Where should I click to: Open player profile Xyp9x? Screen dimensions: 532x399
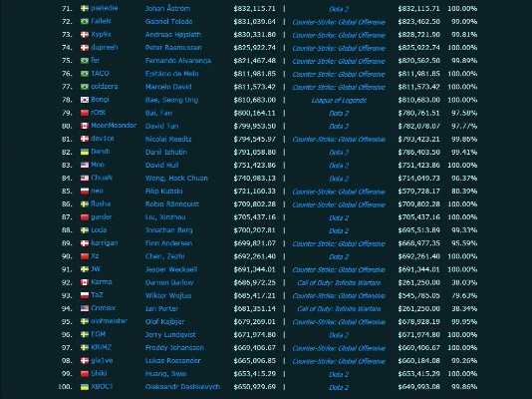(x=101, y=34)
